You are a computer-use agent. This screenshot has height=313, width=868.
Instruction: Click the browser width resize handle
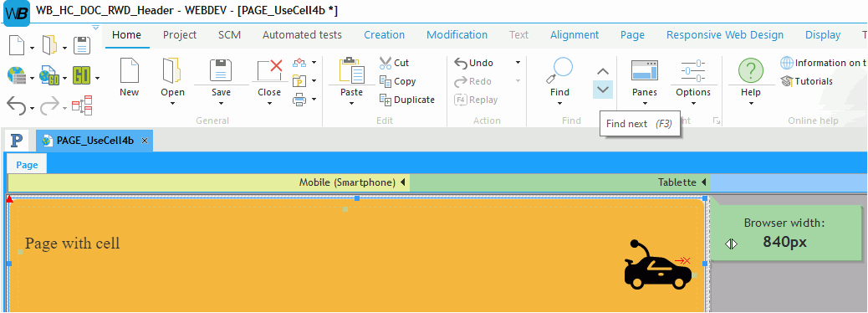pos(731,244)
